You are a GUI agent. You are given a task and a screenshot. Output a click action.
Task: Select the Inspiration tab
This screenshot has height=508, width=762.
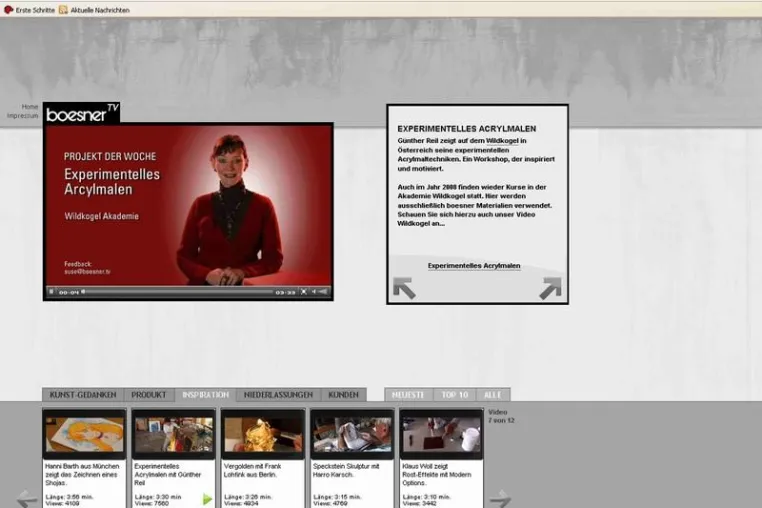pos(206,395)
